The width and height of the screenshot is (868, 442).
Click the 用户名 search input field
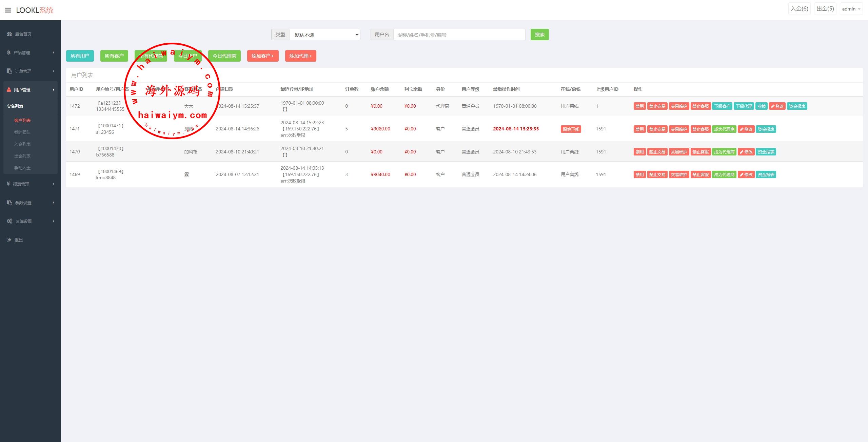[x=459, y=35]
